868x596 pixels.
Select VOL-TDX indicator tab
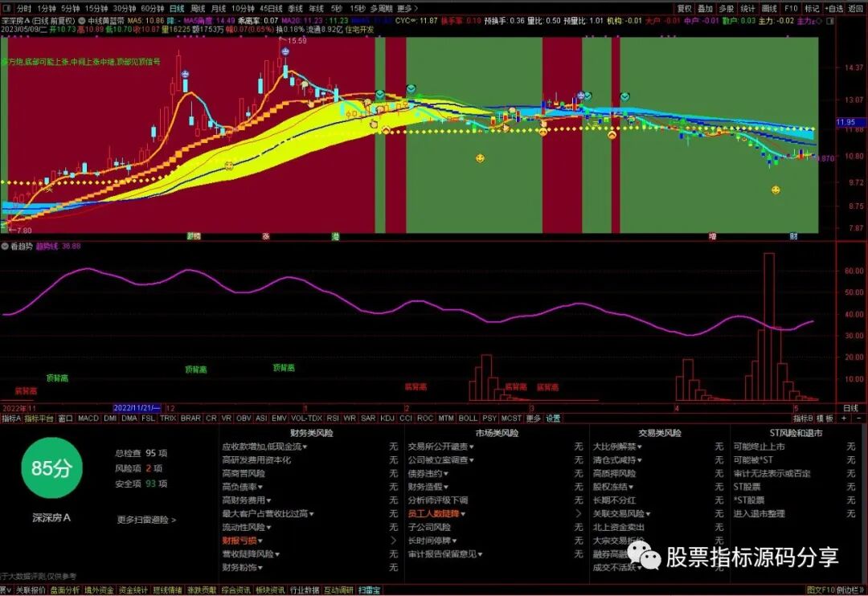306,418
